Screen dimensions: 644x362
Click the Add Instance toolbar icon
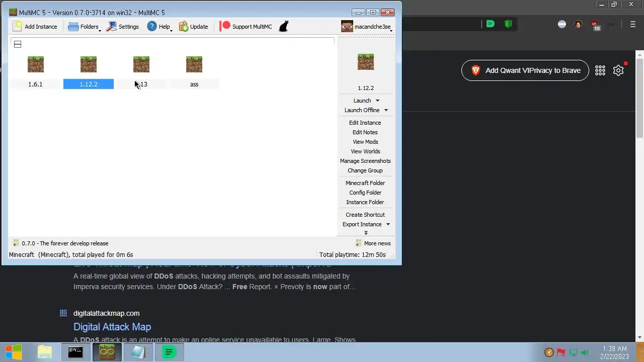pos(35,27)
